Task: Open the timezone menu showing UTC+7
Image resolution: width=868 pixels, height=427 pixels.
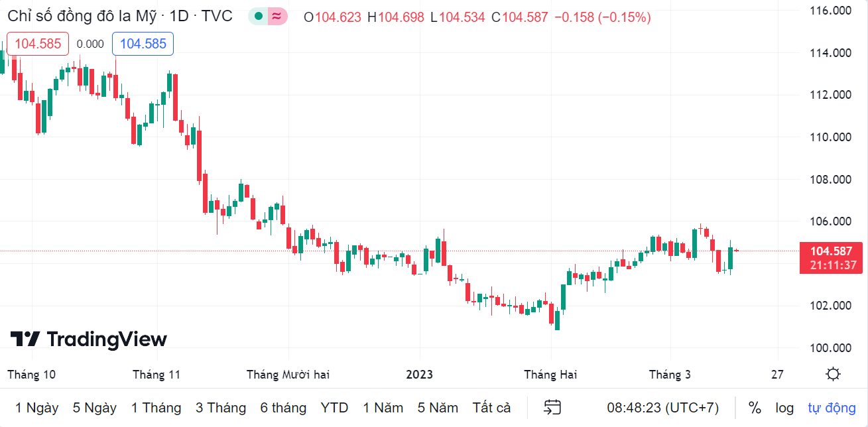Action: 662,407
